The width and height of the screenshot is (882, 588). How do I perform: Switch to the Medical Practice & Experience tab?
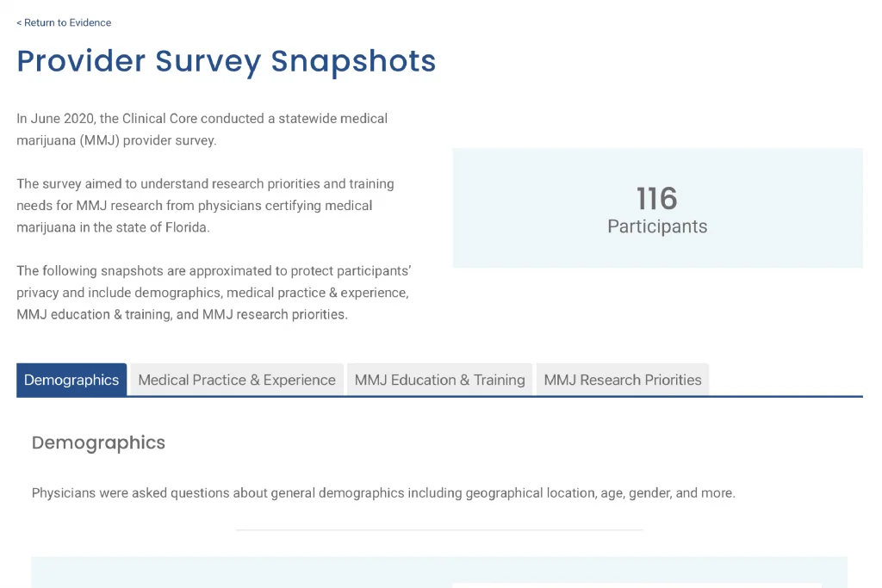pyautogui.click(x=236, y=379)
